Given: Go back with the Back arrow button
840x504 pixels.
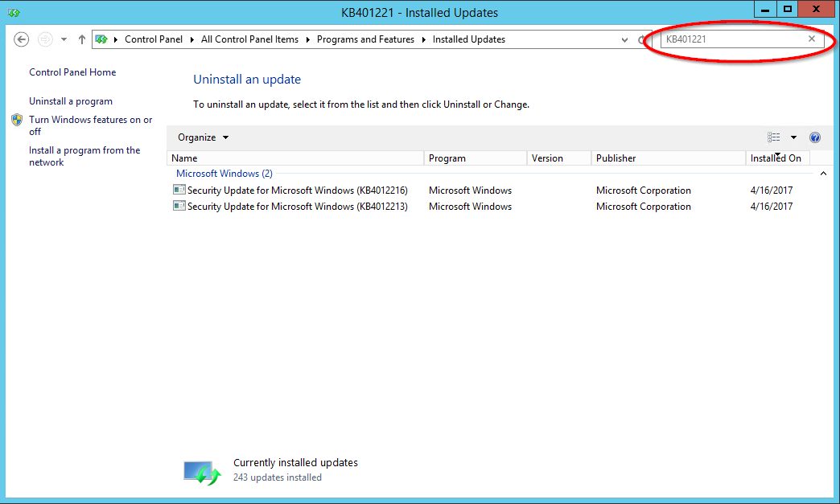Looking at the screenshot, I should (22, 39).
